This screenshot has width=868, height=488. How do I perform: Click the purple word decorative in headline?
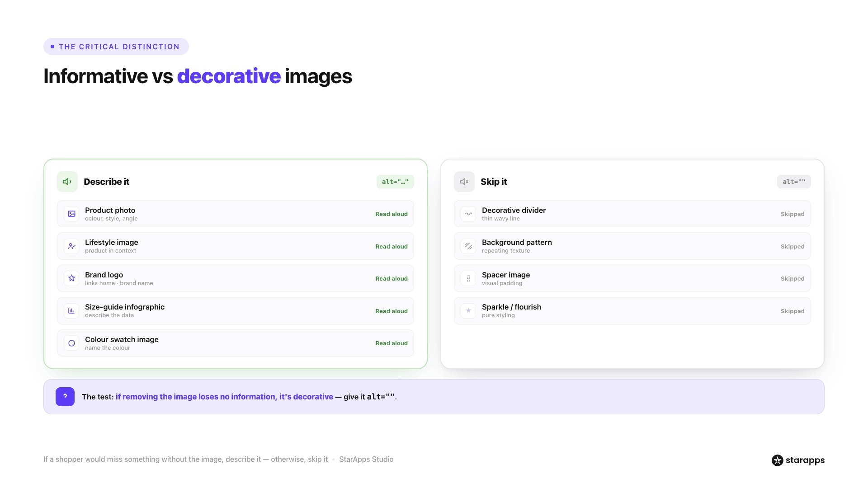(229, 76)
